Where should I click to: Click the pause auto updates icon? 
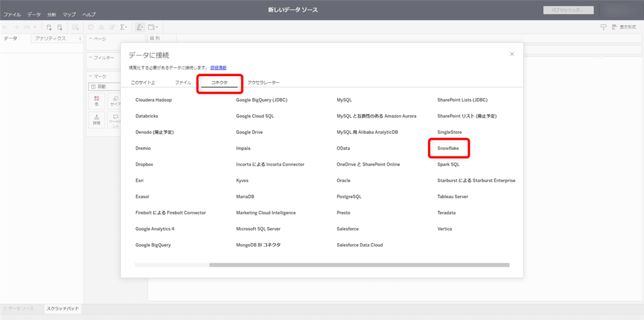click(x=60, y=27)
